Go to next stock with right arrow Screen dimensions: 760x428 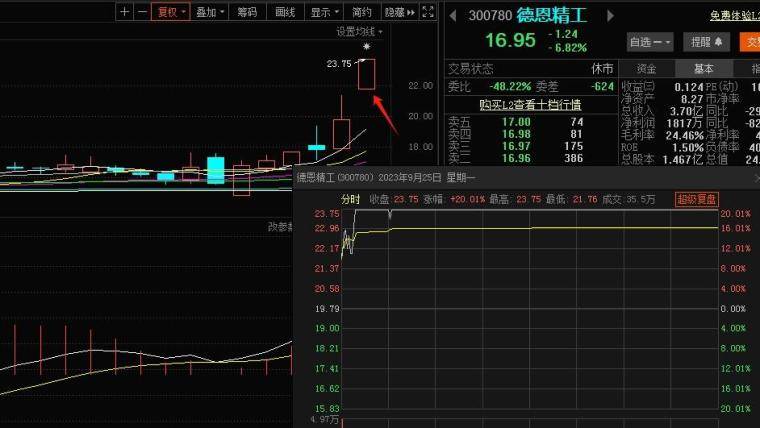click(610, 16)
